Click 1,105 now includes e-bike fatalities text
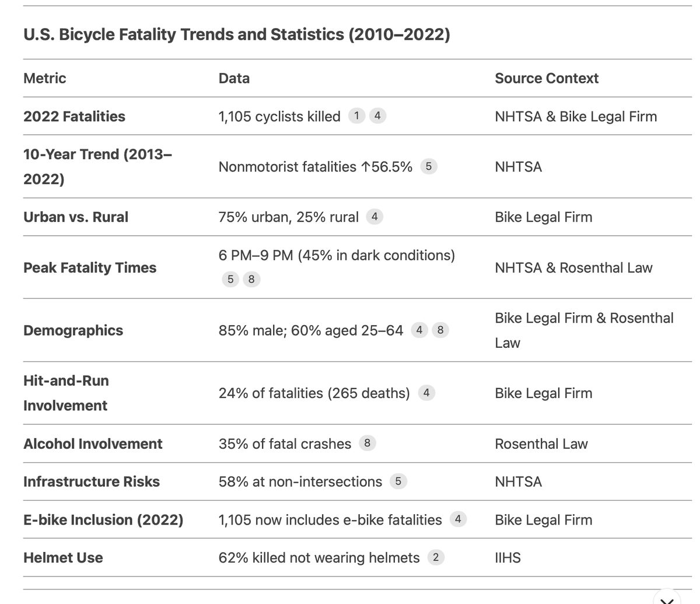The width and height of the screenshot is (700, 604). [x=330, y=519]
